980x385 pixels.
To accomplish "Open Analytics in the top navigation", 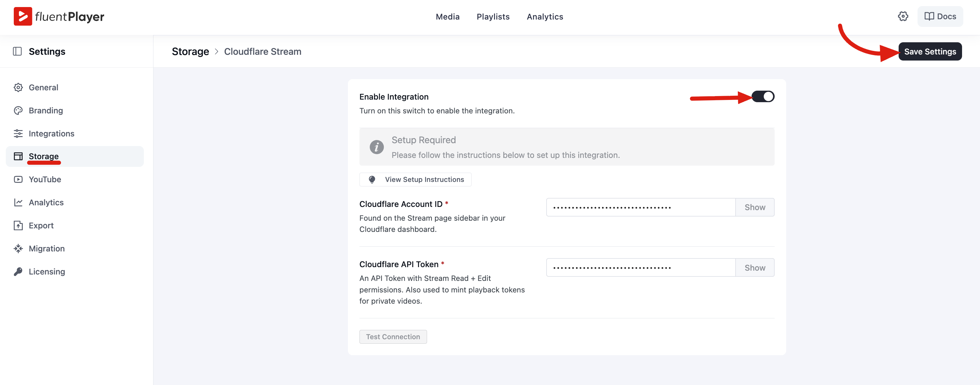I will click(x=544, y=17).
